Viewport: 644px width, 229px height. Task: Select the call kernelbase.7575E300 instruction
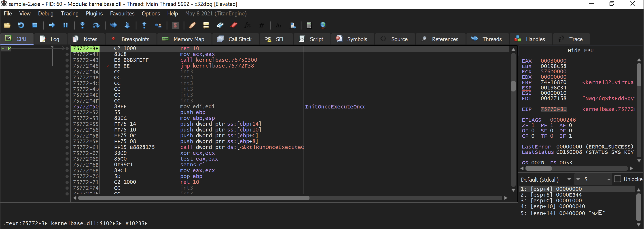218,60
